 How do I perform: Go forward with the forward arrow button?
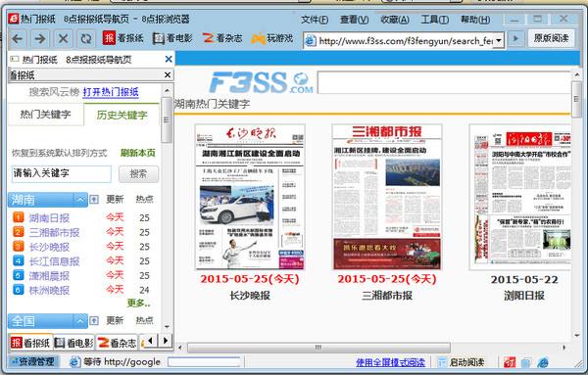(40, 38)
